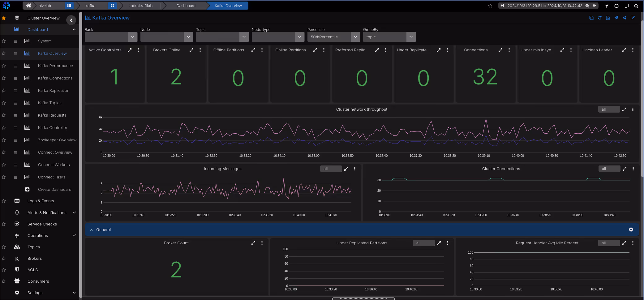Click the Rack filter input field
This screenshot has width=644, height=300.
point(106,37)
